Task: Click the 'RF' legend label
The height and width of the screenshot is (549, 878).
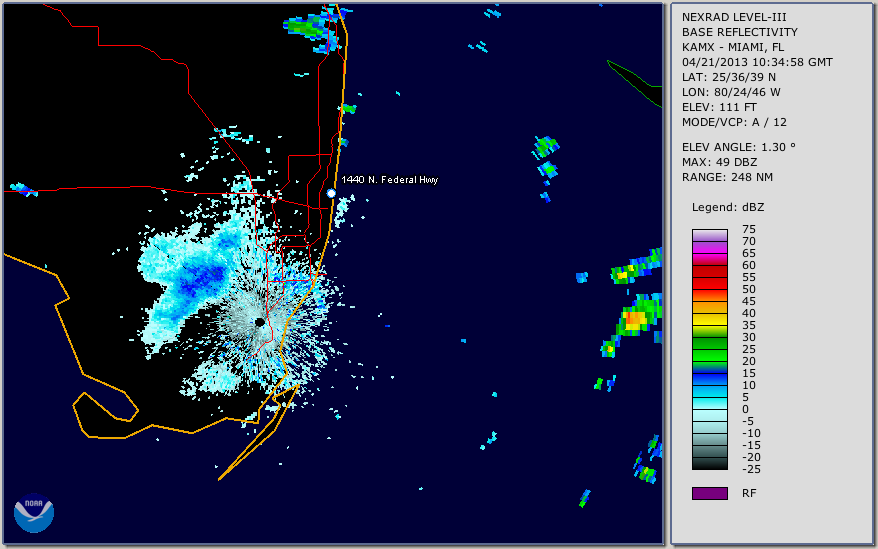Action: click(749, 494)
